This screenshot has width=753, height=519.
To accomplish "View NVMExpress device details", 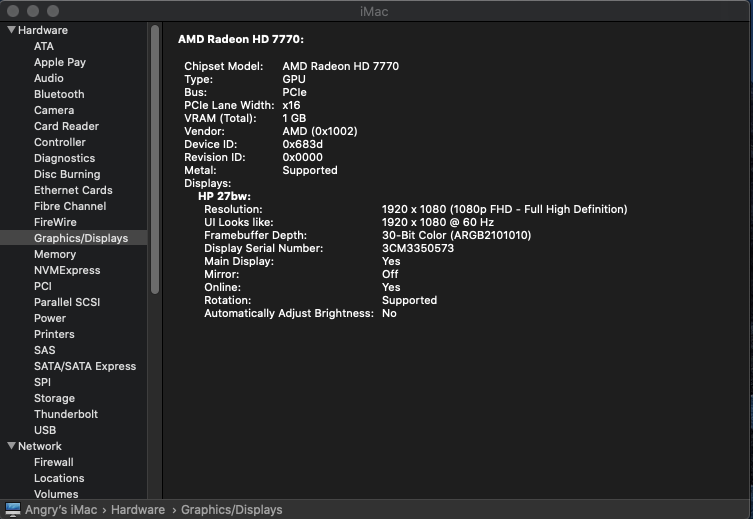I will 67,270.
